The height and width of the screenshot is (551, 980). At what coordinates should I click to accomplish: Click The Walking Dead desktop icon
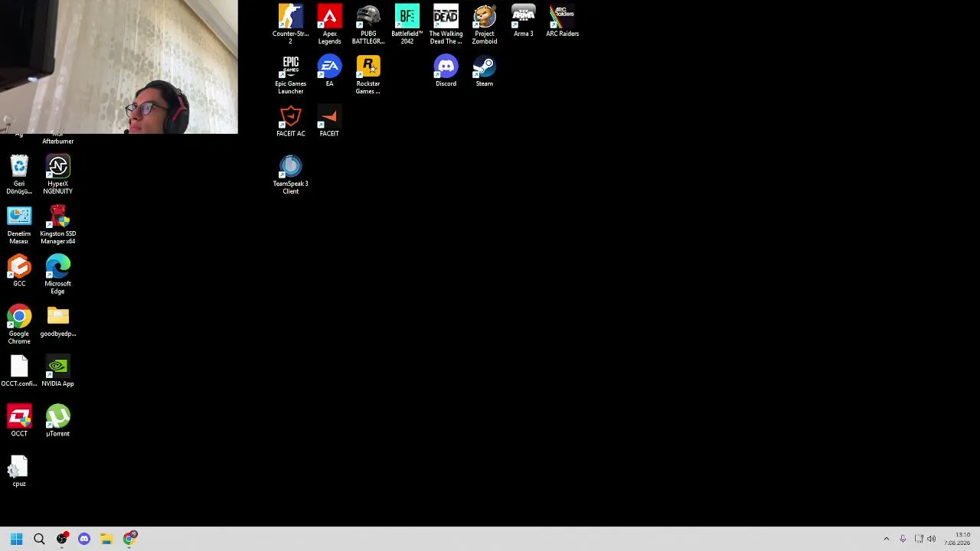[446, 24]
